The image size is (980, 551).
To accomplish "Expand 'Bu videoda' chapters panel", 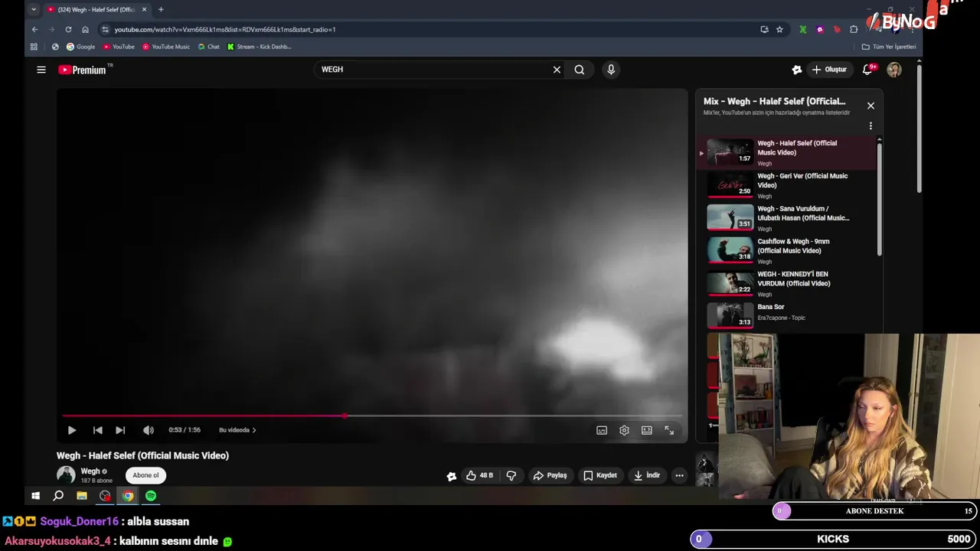I will (x=237, y=430).
